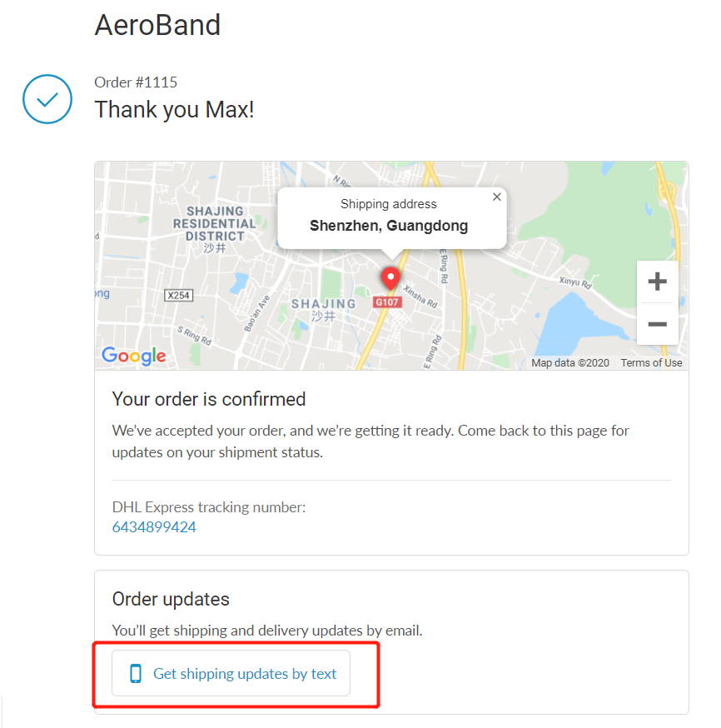Click the phone icon in text updates button
721x728 pixels.
pyautogui.click(x=136, y=674)
